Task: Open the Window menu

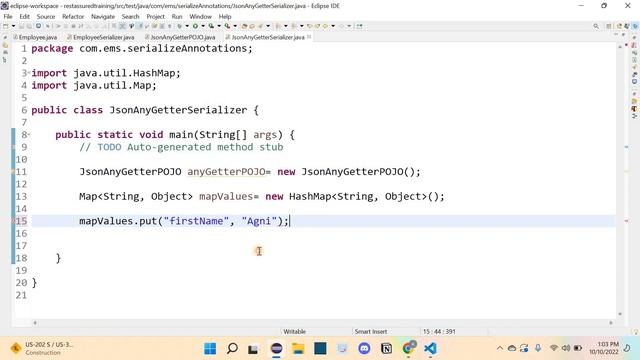Action: pyautogui.click(x=200, y=16)
